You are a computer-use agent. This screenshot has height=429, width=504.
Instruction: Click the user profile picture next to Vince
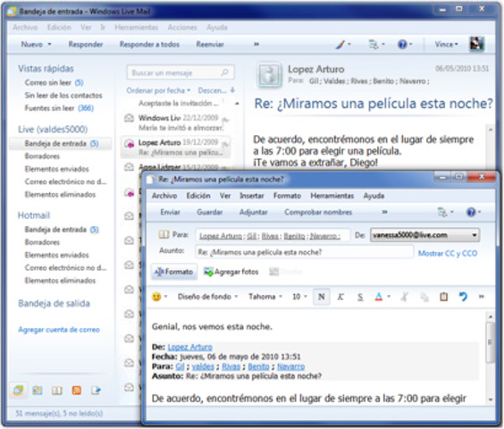point(476,44)
